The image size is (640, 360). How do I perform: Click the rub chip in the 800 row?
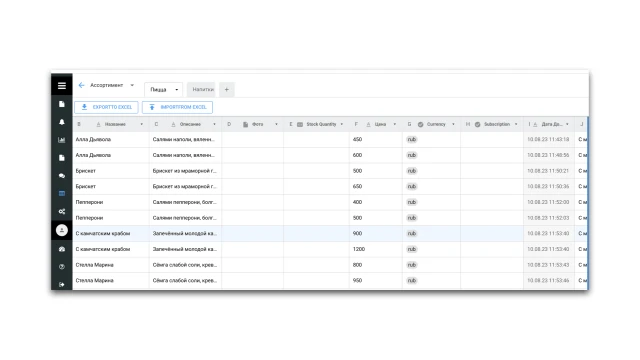(x=412, y=265)
